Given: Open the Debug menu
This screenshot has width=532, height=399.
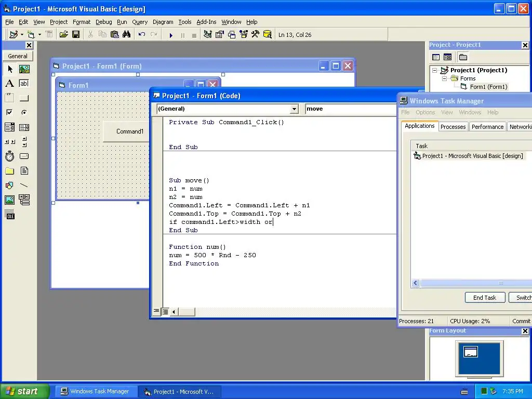Looking at the screenshot, I should pos(103,22).
